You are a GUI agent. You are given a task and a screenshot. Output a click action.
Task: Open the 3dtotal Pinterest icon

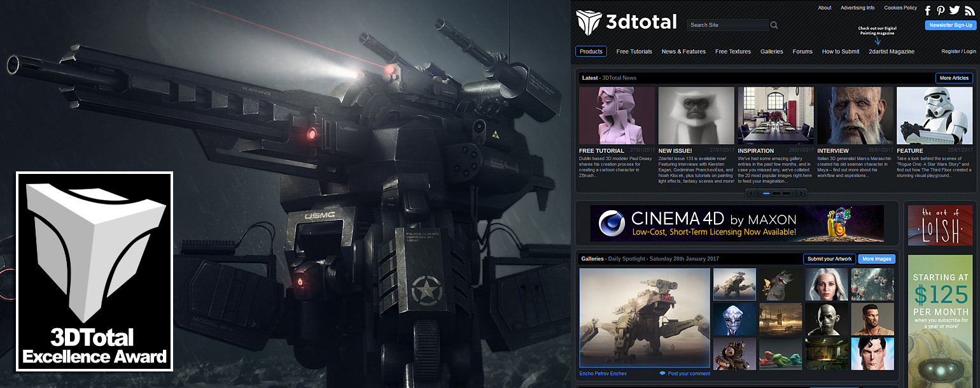pos(941,10)
